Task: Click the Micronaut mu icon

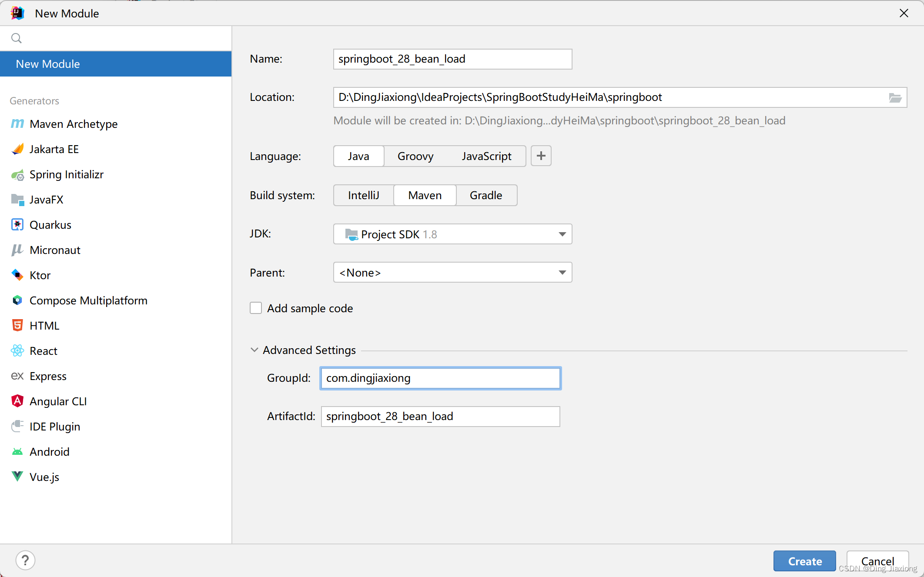Action: tap(17, 250)
